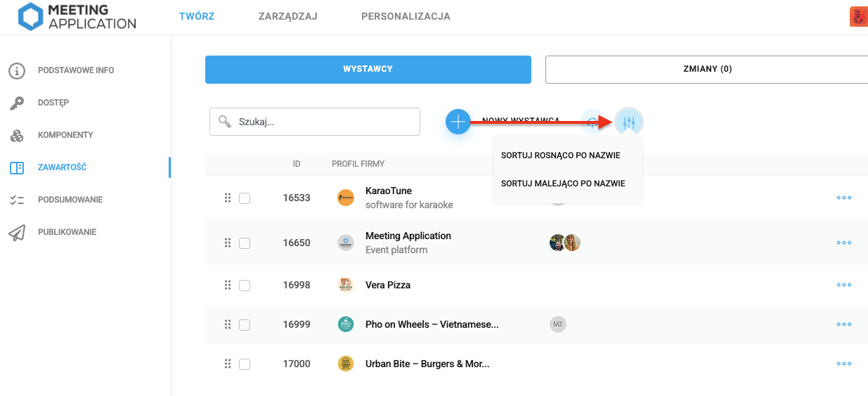Switch to the Zarządzaj top tab

click(x=288, y=16)
